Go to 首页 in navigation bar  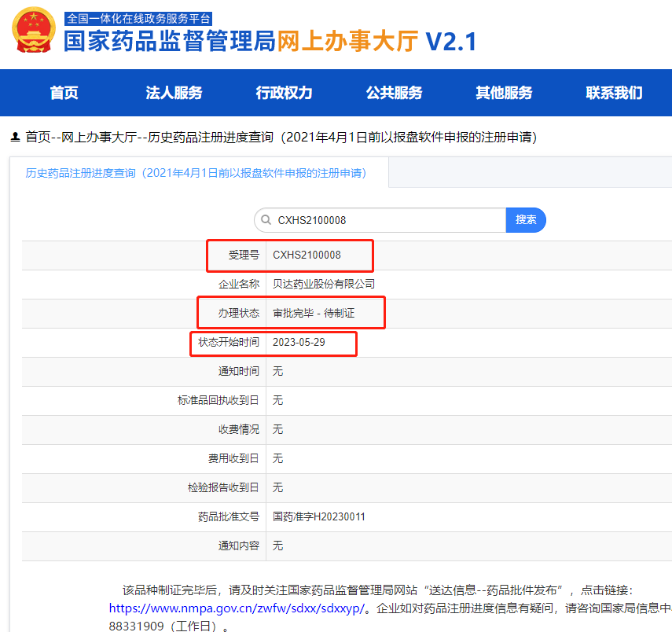pos(64,93)
